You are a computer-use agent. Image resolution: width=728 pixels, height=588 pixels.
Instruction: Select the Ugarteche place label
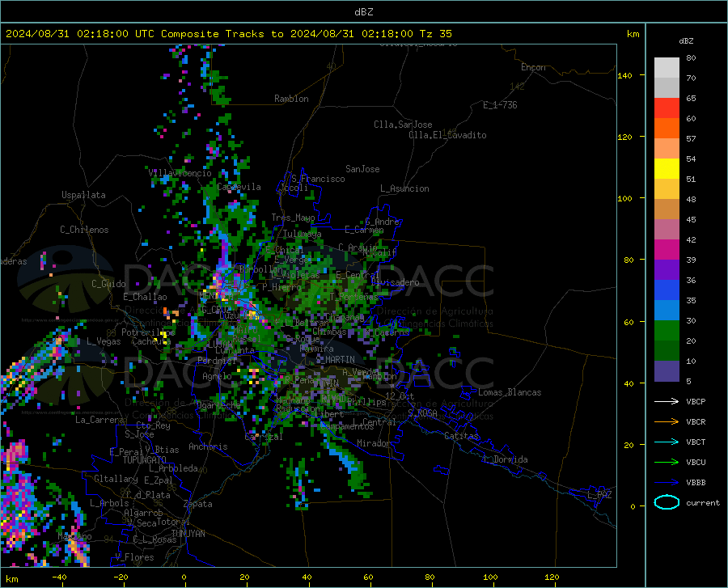pos(218,404)
